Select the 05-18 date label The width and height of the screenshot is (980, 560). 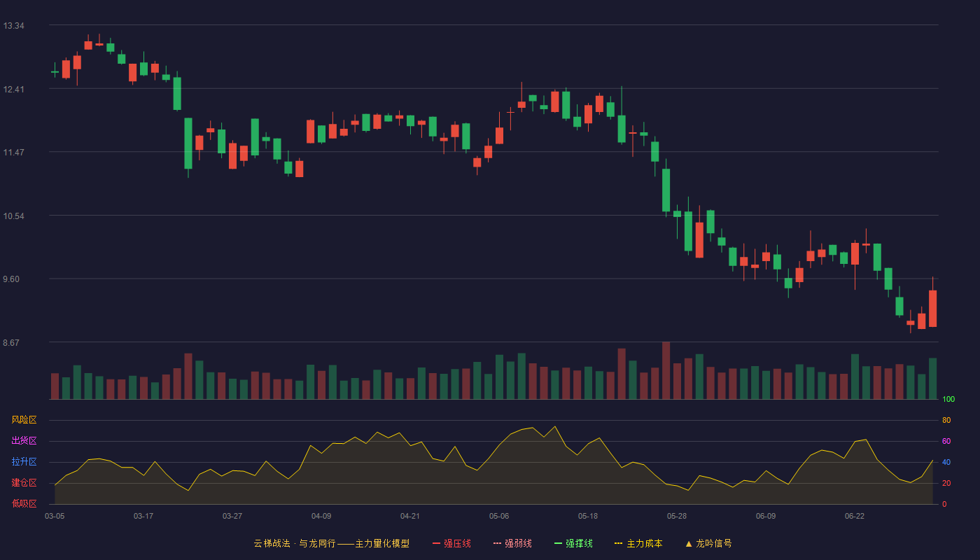tap(588, 516)
